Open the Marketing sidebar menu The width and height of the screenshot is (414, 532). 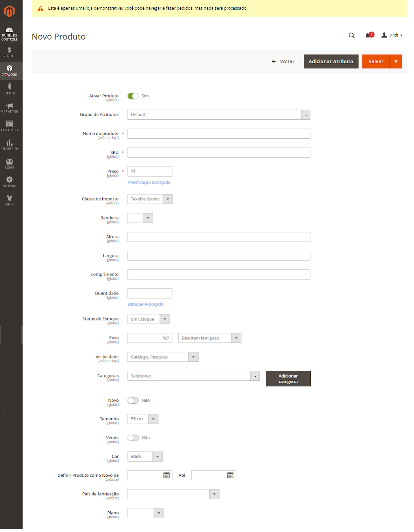click(9, 108)
